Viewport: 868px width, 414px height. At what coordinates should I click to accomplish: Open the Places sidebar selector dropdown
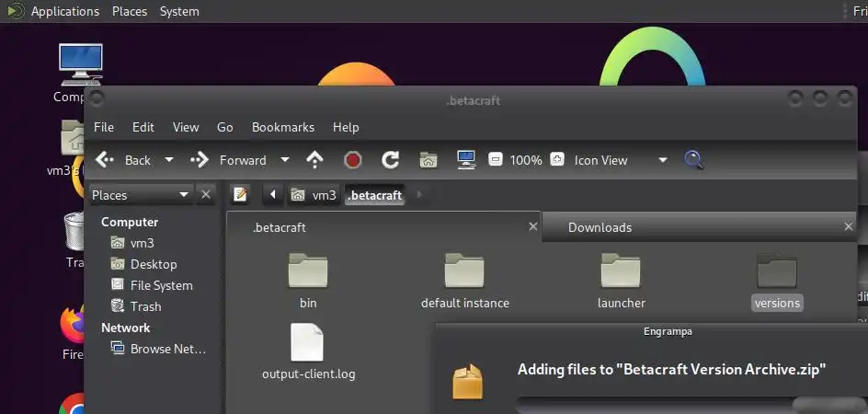point(142,194)
